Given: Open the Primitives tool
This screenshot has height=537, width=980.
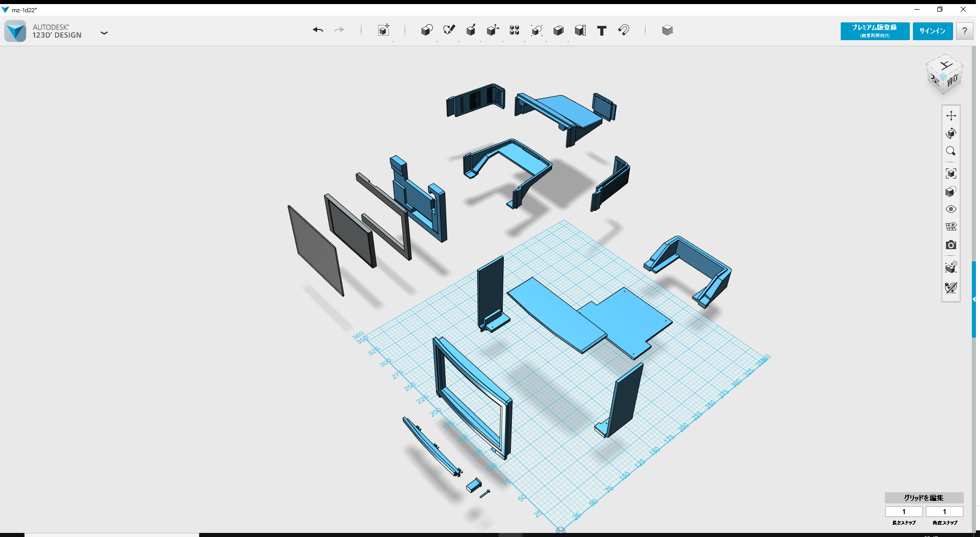Looking at the screenshot, I should tap(427, 31).
